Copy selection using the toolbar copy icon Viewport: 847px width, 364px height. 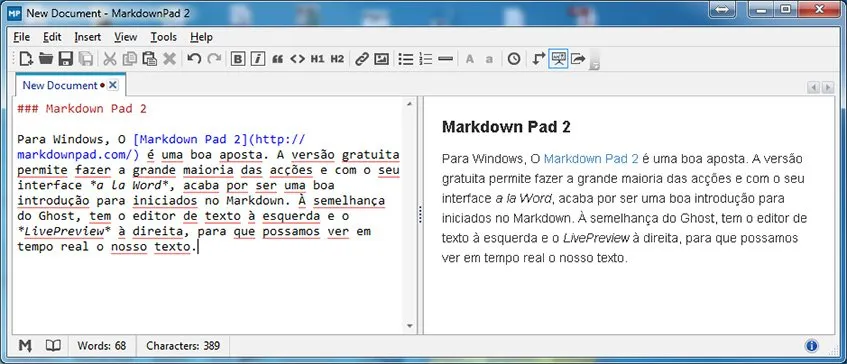[x=130, y=59]
